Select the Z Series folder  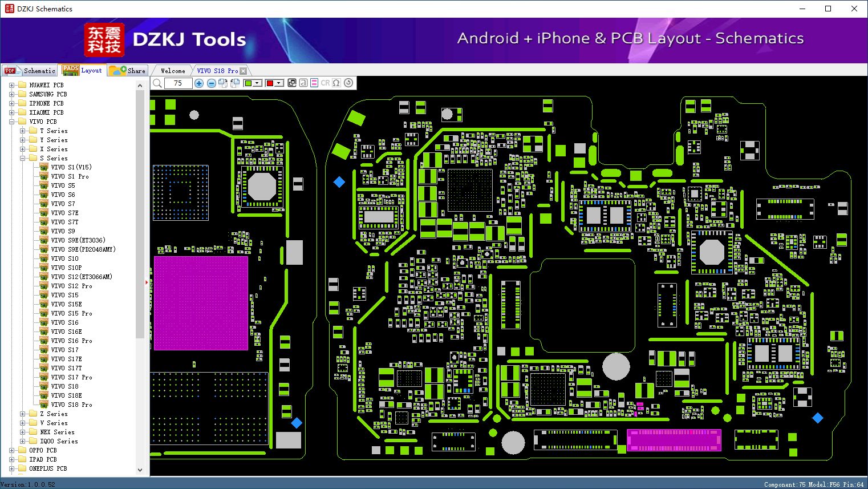(54, 414)
